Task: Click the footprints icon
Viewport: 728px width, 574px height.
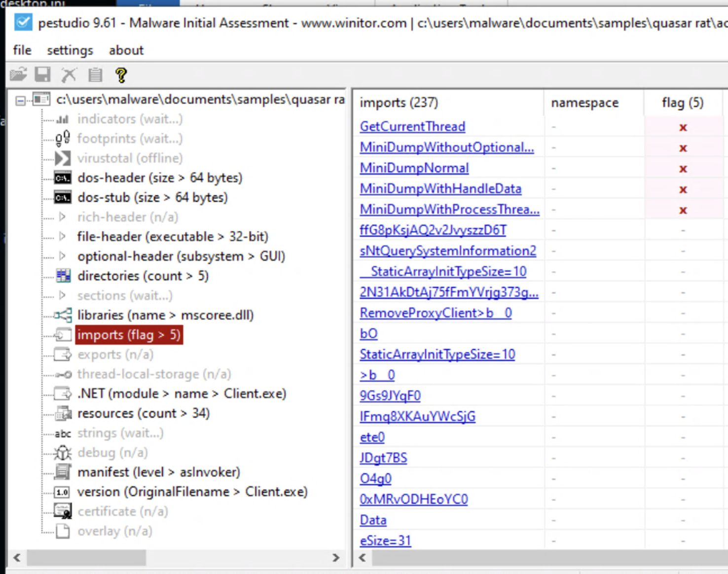Action: pos(63,139)
